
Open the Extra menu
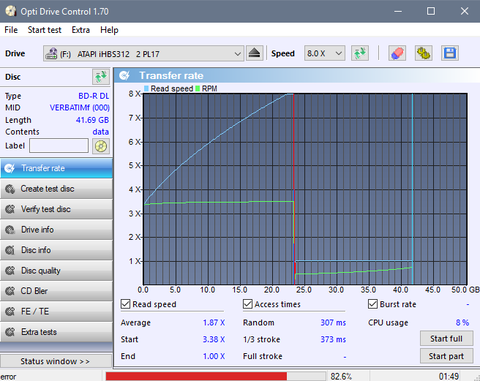click(x=81, y=30)
